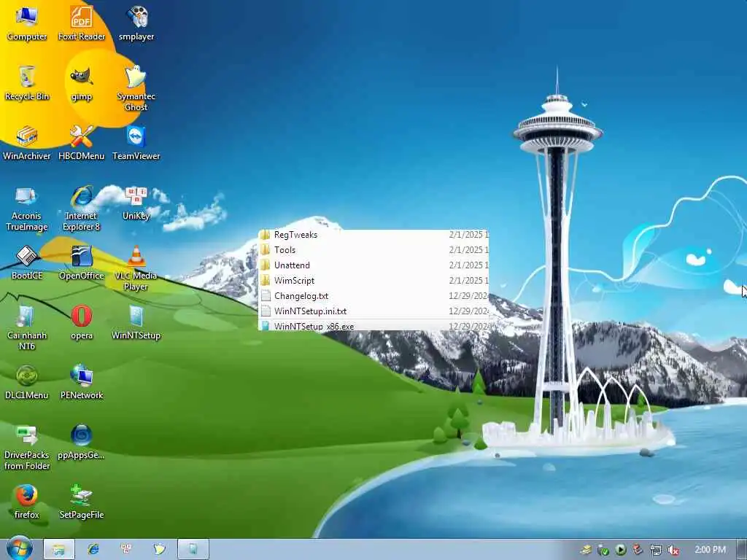Open SetPageFile utility
Viewport: 747px width, 560px height.
click(82, 502)
